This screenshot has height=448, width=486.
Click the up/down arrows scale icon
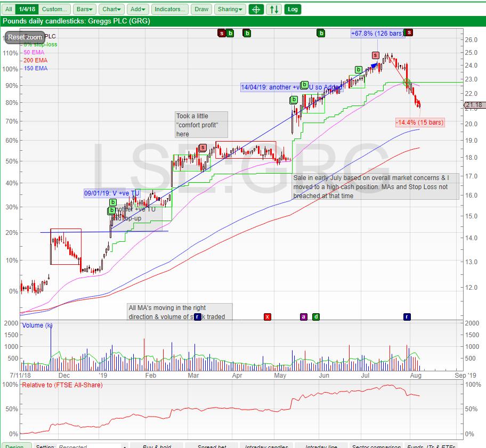point(274,9)
